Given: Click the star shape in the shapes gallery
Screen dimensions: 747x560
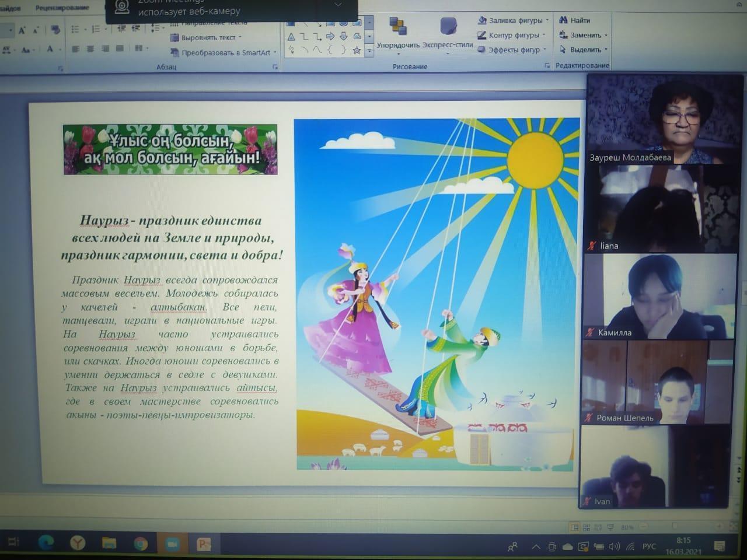Looking at the screenshot, I should (x=357, y=51).
